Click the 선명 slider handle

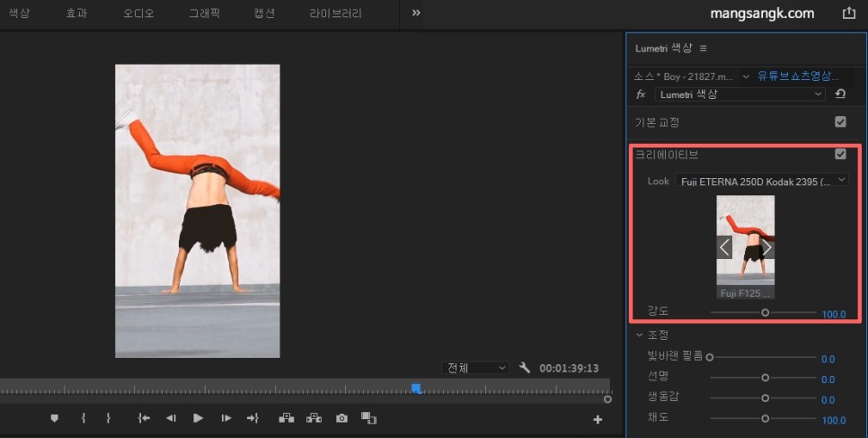pyautogui.click(x=765, y=378)
